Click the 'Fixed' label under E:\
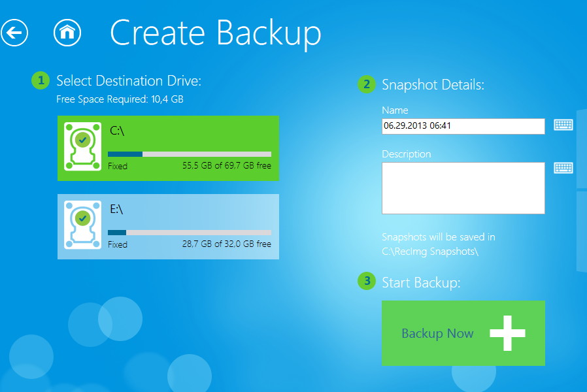 [x=118, y=244]
